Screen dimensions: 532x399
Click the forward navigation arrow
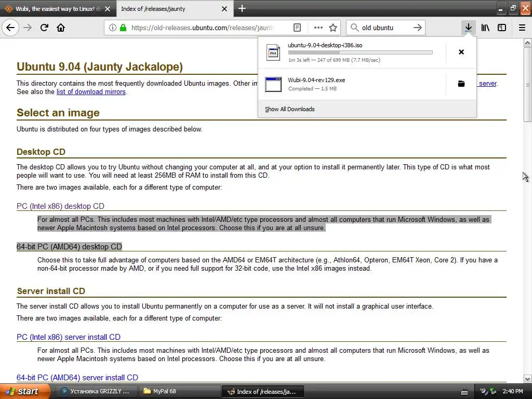28,28
